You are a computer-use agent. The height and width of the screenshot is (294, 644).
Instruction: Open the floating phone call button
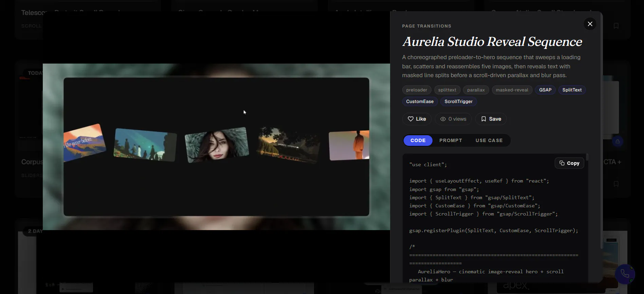pyautogui.click(x=625, y=274)
